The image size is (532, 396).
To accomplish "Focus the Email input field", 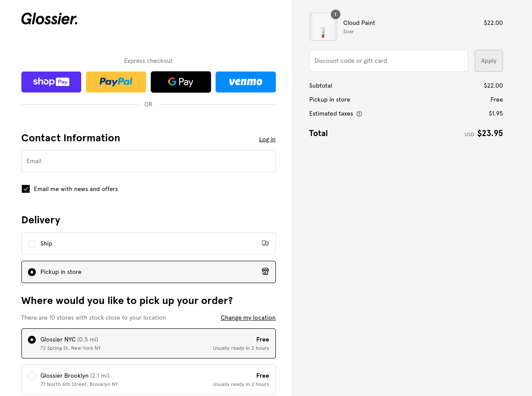I will click(x=148, y=161).
